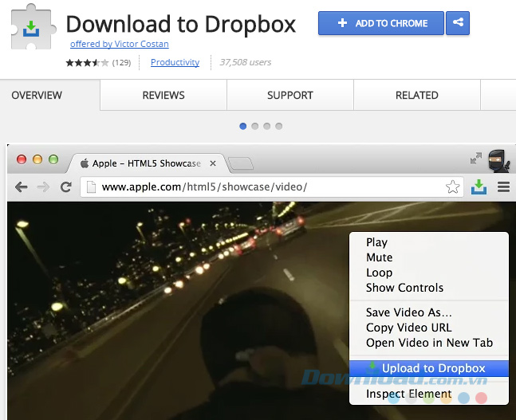
Task: Click the ninja profile avatar icon
Action: (x=499, y=160)
